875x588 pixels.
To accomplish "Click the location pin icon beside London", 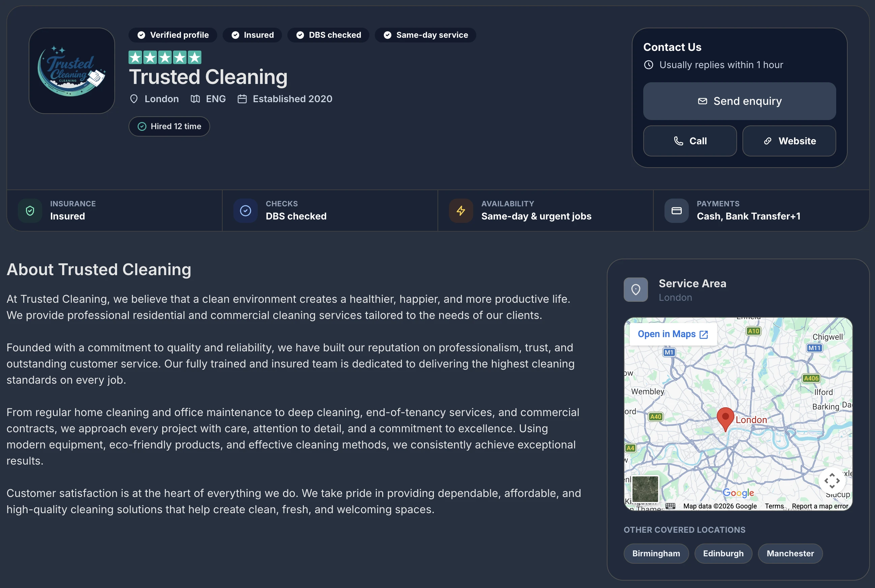I will (134, 99).
